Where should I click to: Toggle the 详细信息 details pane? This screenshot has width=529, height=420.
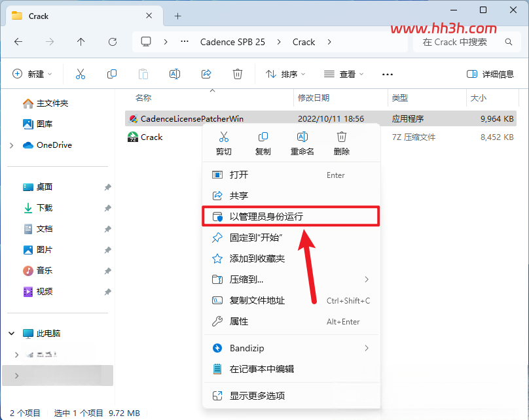tap(490, 74)
